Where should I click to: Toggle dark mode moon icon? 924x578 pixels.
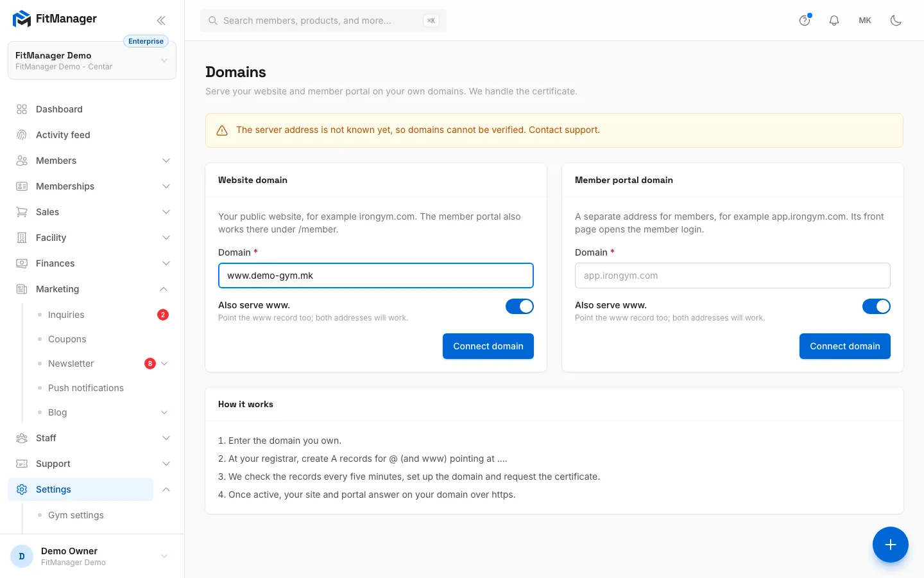click(896, 21)
